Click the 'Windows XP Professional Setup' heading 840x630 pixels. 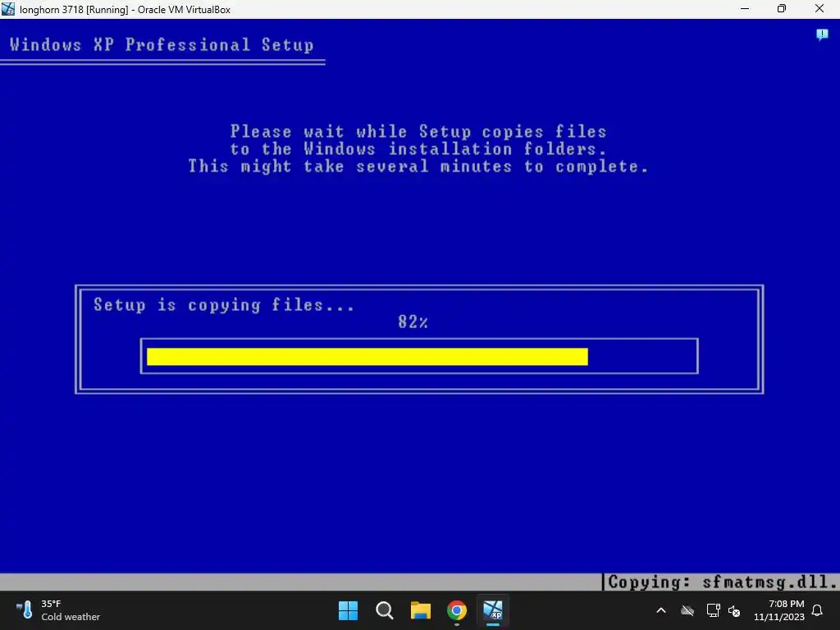[x=162, y=44]
